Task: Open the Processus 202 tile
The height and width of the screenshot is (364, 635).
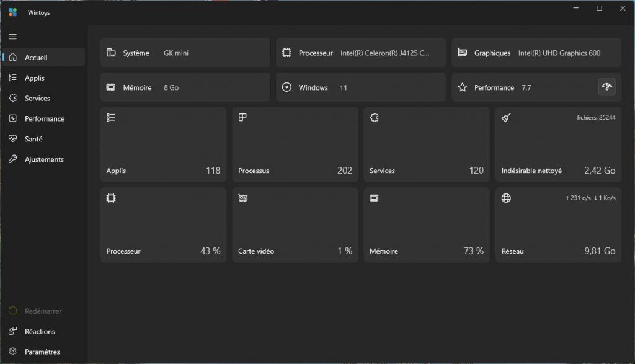Action: (x=295, y=144)
